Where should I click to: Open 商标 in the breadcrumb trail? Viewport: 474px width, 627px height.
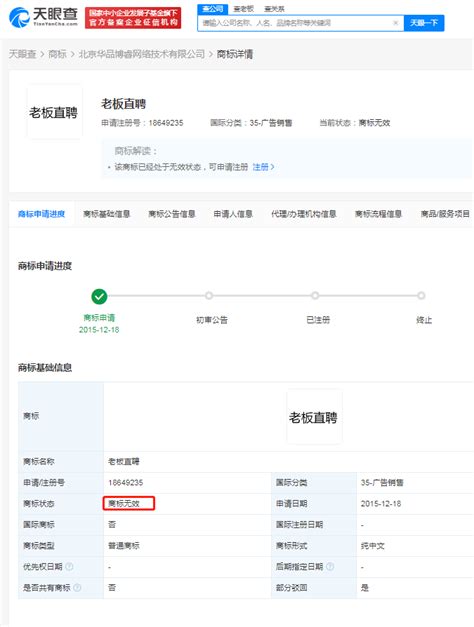57,54
